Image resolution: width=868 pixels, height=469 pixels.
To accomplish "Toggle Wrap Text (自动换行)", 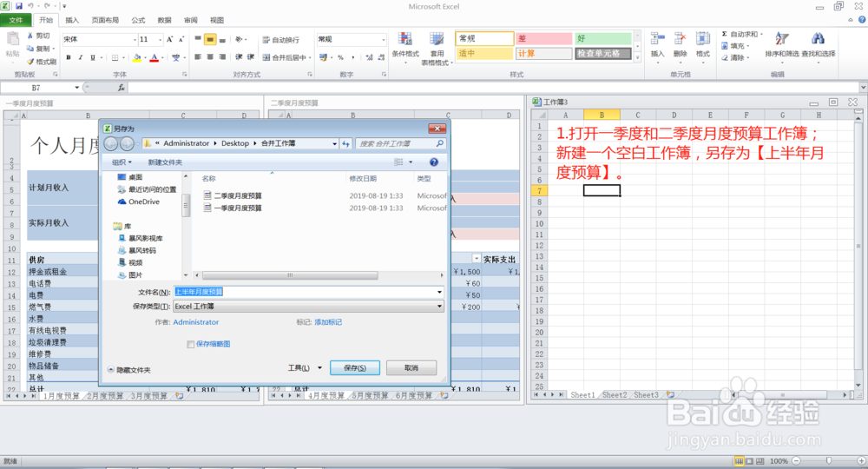I will click(x=280, y=40).
